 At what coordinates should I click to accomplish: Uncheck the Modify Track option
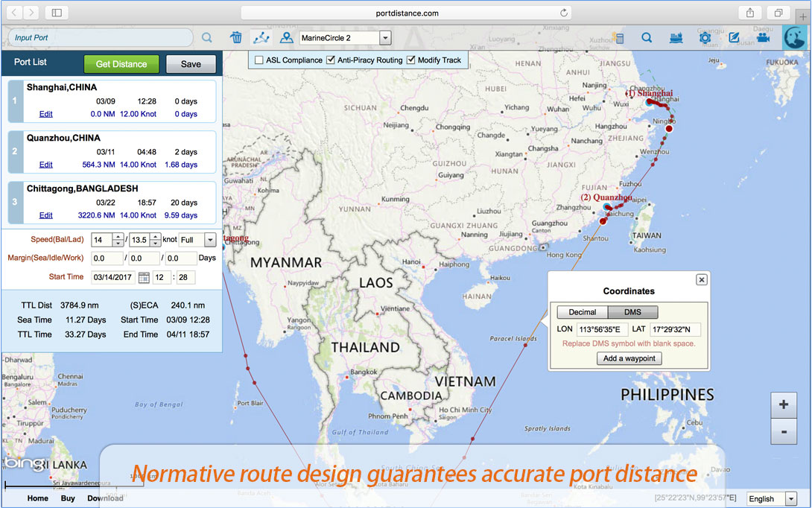(x=410, y=60)
